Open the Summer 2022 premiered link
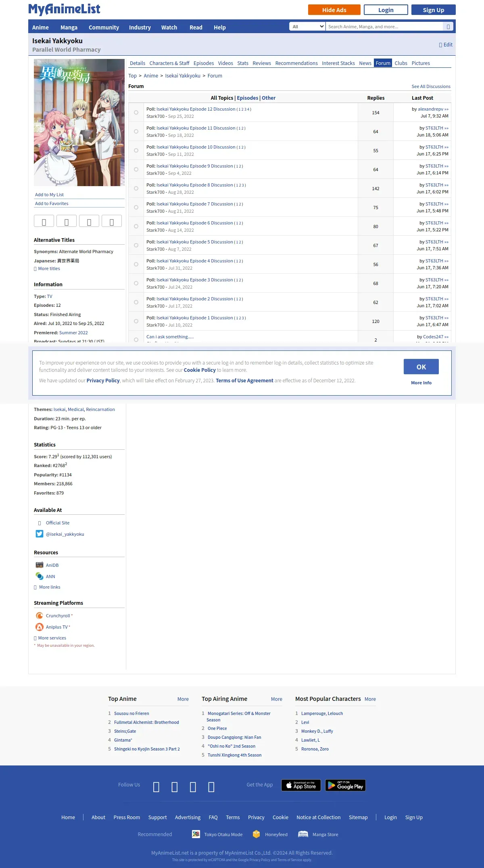 click(73, 333)
